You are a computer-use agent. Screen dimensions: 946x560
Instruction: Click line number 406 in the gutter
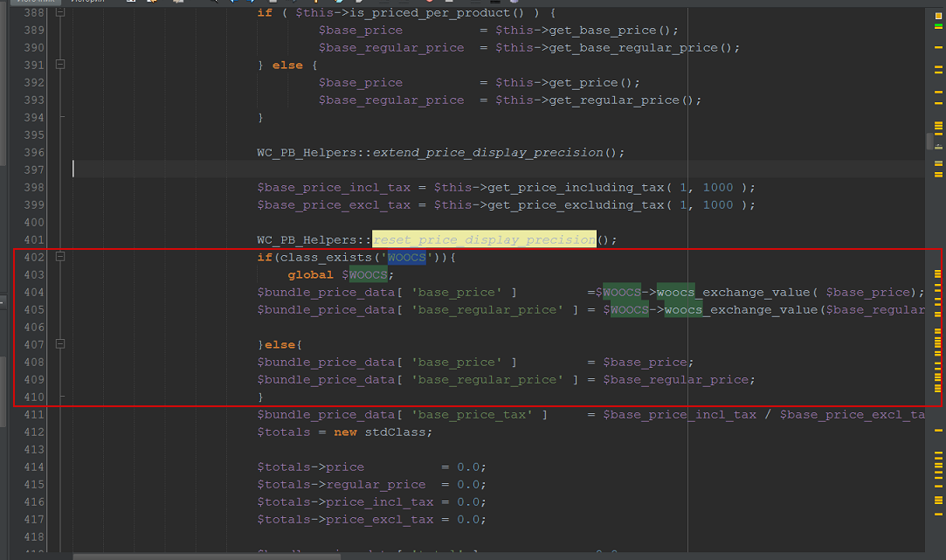34,328
